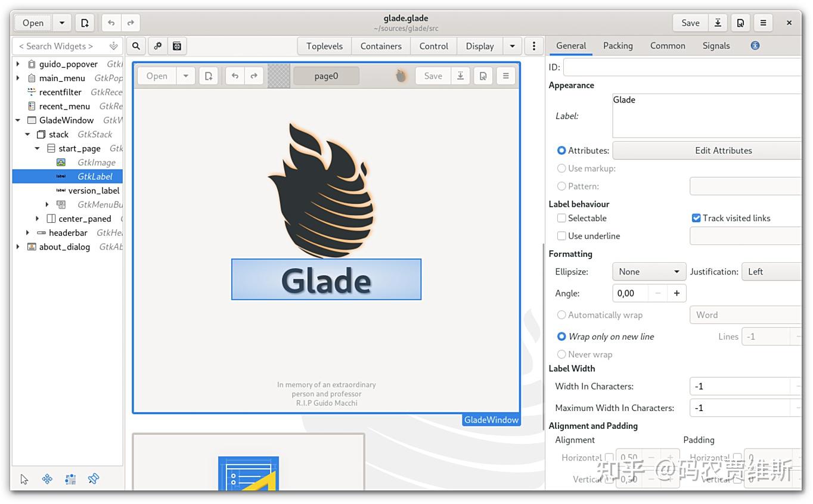813x504 pixels.
Task: Expand the guido_popover tree node
Action: point(18,64)
